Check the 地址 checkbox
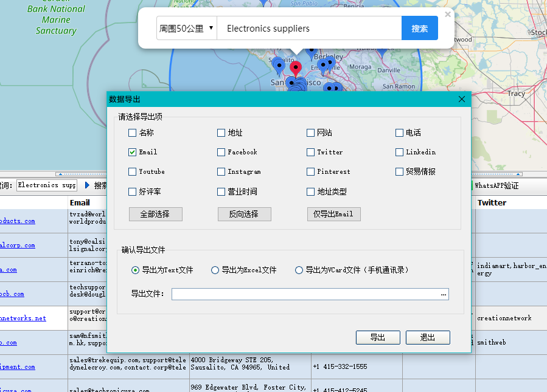Screen dimensions: 547x392 (221, 132)
